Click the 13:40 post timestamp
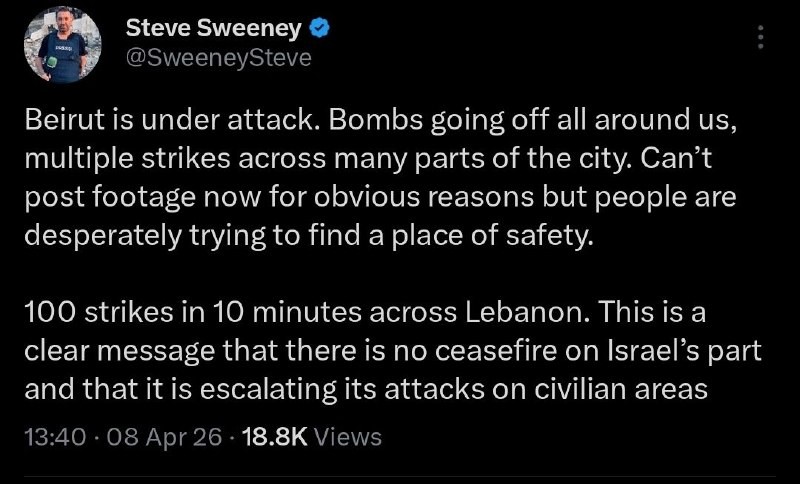The height and width of the screenshot is (484, 800). 54,437
